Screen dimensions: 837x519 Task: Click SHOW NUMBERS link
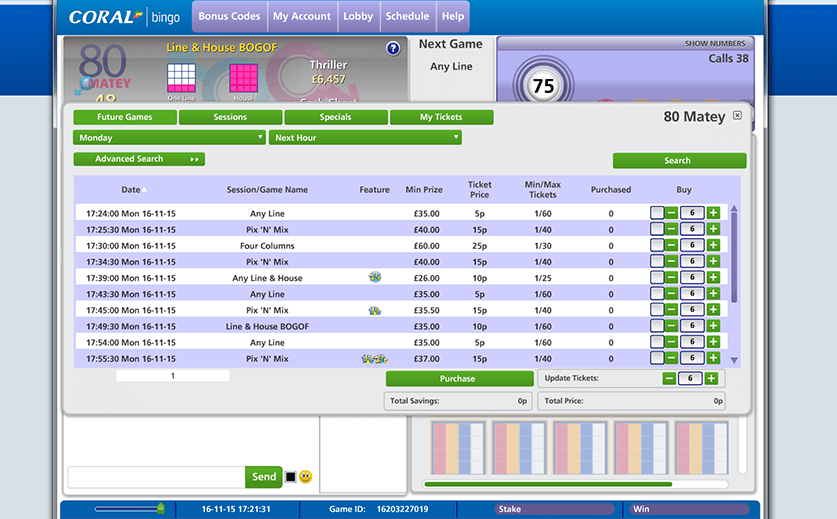(x=715, y=43)
